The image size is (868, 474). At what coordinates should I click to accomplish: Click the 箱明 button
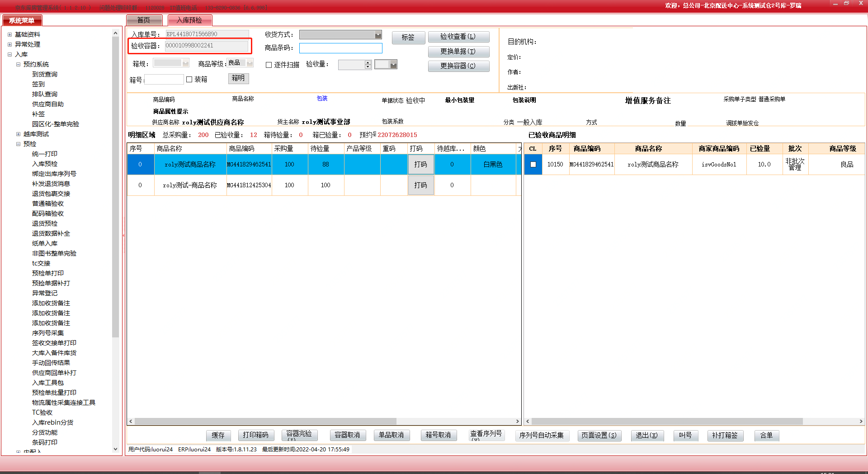(x=238, y=78)
